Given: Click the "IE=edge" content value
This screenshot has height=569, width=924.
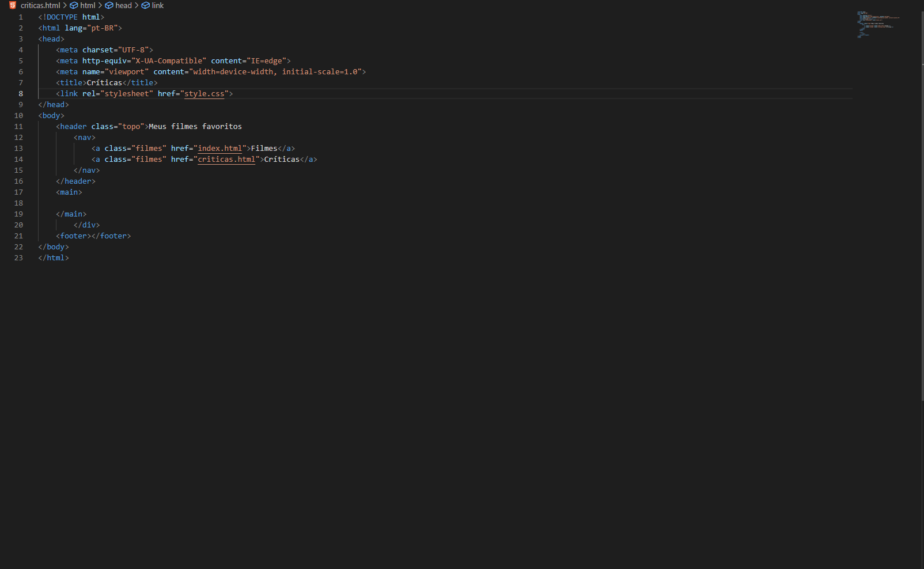Looking at the screenshot, I should pos(266,60).
